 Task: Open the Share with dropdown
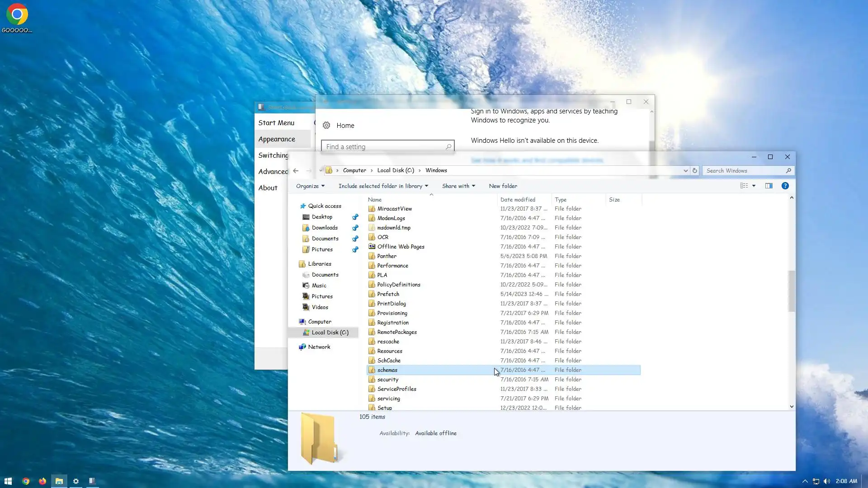[458, 186]
